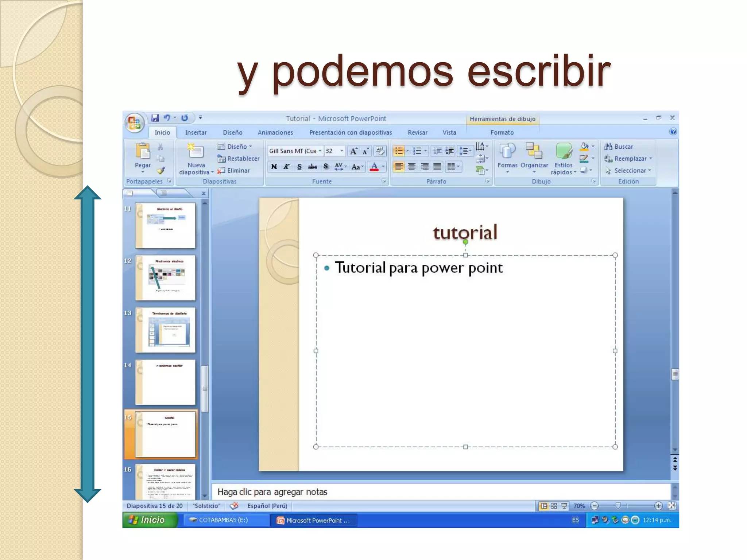Open the font size dropdown
Viewport: 747px width, 560px height.
[341, 151]
